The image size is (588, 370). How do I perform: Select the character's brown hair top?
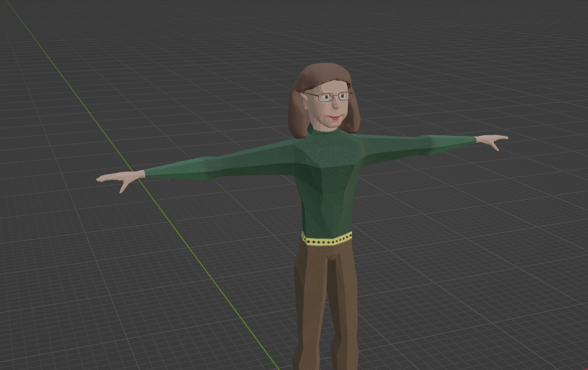tap(321, 71)
